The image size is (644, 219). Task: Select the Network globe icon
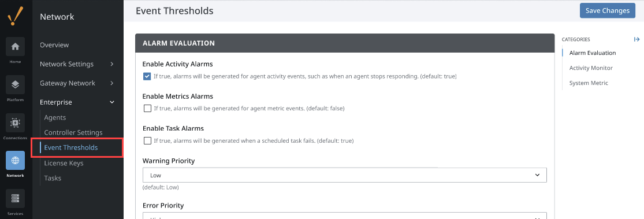coord(15,161)
